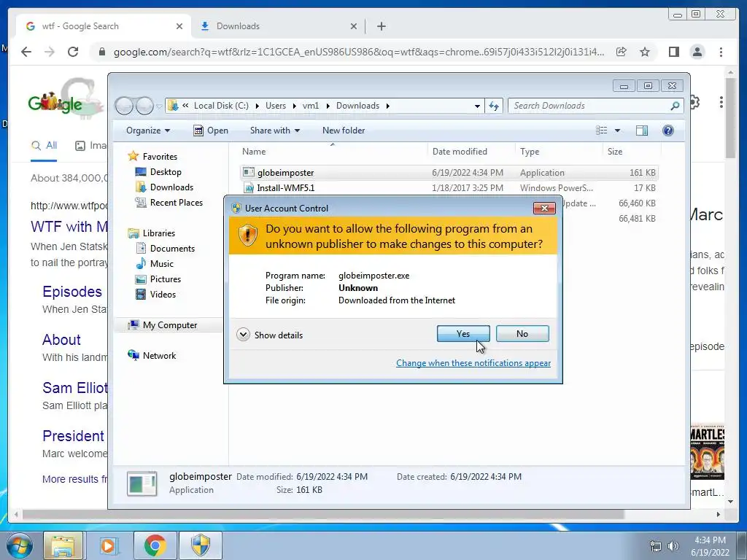Open the Chrome profile avatar icon
The width and height of the screenshot is (747, 560).
(697, 52)
